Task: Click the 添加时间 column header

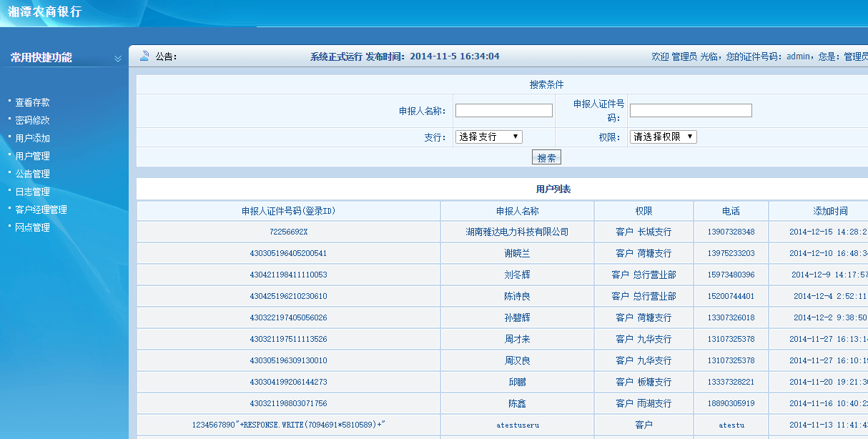Action: pyautogui.click(x=831, y=211)
